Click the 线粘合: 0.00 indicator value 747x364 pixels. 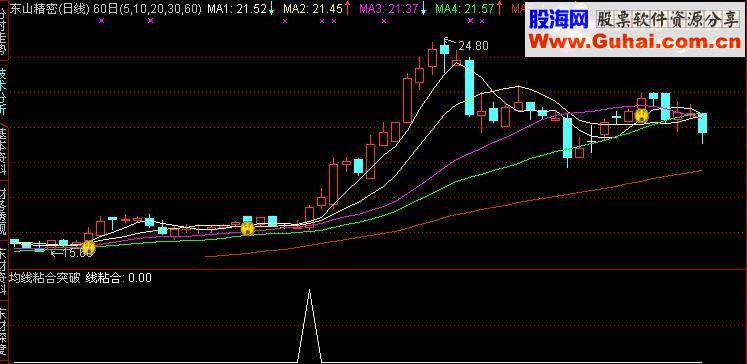coord(119,278)
